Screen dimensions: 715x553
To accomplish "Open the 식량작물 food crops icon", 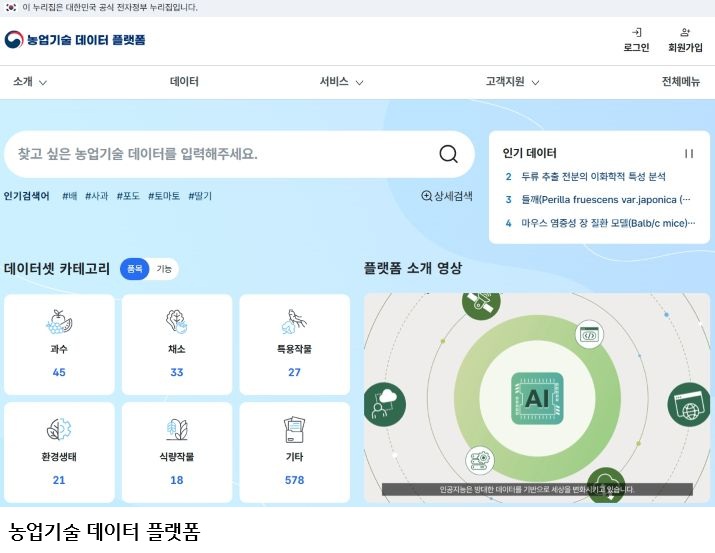I will click(177, 430).
